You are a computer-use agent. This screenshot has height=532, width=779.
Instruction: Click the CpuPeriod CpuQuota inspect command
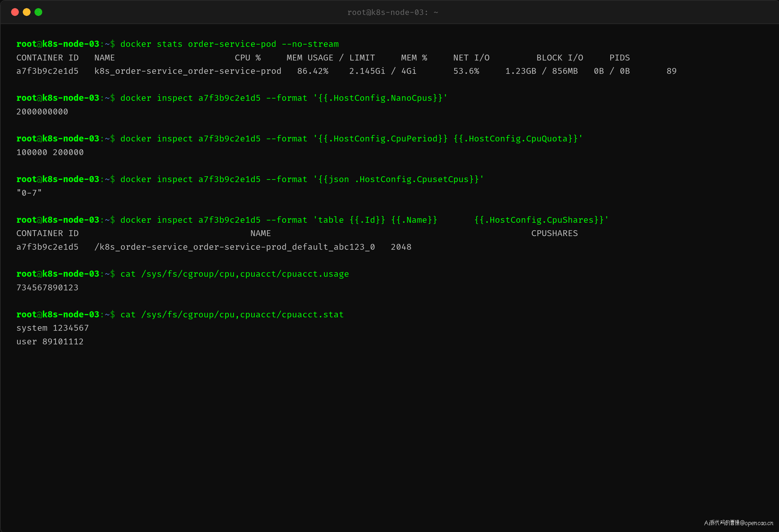[x=351, y=139]
